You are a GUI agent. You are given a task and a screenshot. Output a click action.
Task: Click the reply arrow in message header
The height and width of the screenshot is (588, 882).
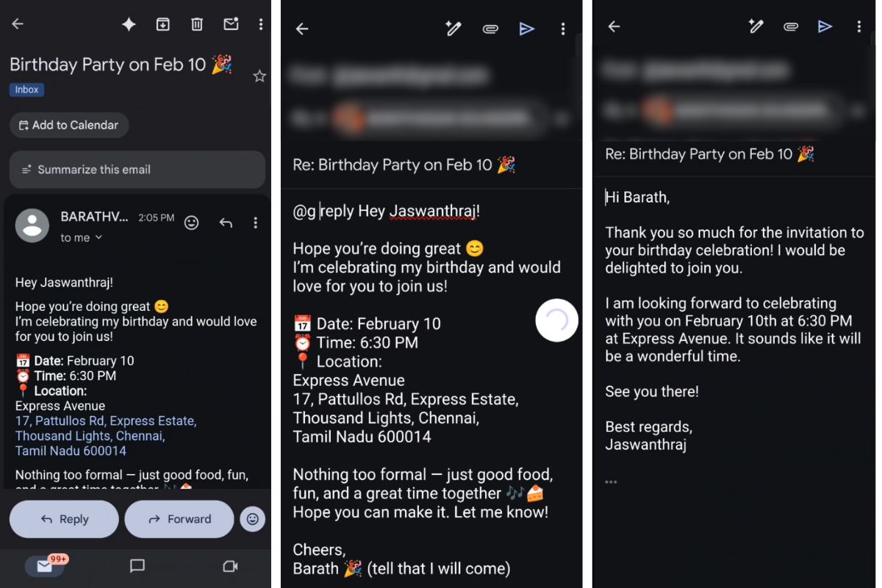pyautogui.click(x=226, y=223)
